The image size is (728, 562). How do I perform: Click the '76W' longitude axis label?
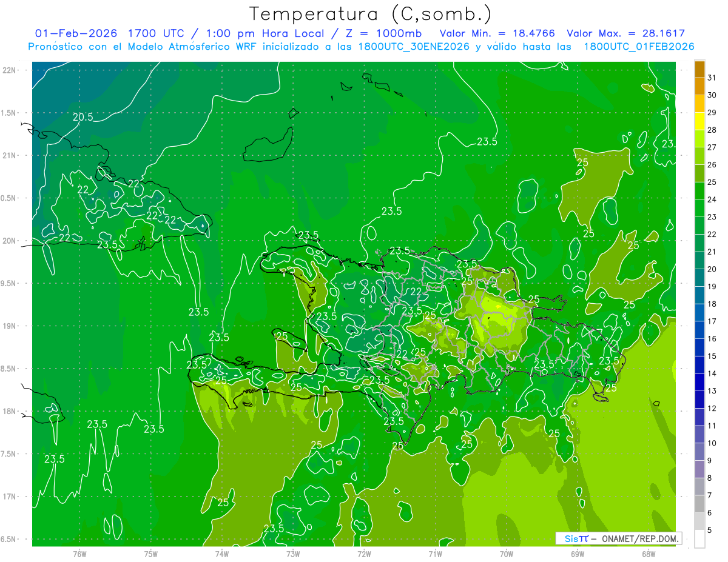(79, 554)
